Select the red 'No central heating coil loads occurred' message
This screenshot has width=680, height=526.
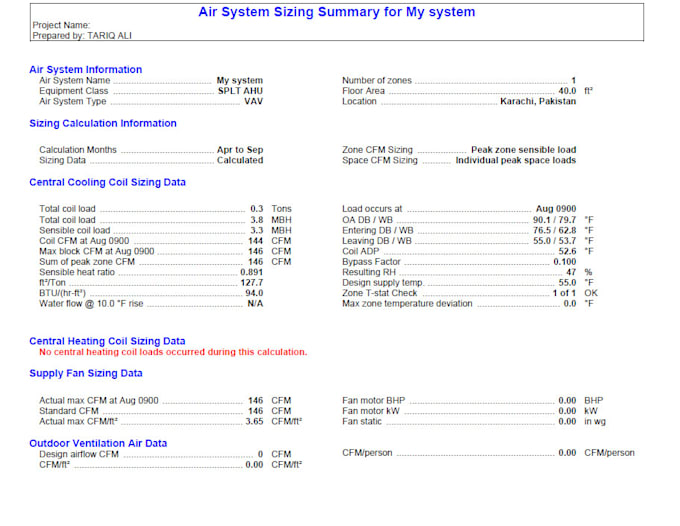click(x=173, y=352)
